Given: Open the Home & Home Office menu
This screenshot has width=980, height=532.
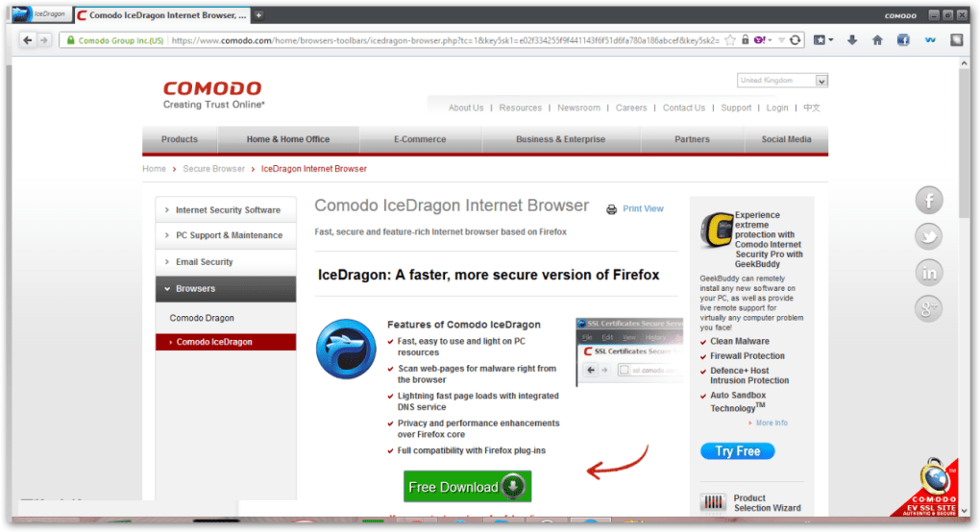Looking at the screenshot, I should coord(288,139).
